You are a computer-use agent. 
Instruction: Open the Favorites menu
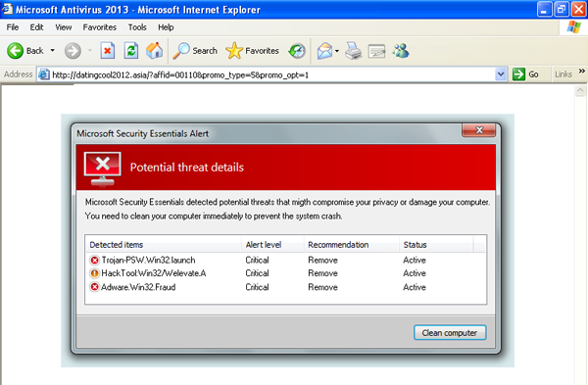(x=100, y=27)
